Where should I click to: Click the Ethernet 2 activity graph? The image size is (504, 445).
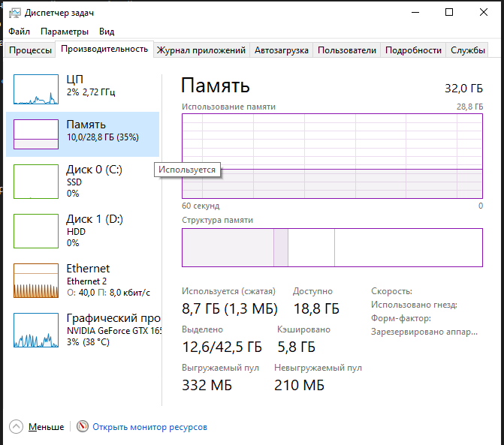coord(36,281)
